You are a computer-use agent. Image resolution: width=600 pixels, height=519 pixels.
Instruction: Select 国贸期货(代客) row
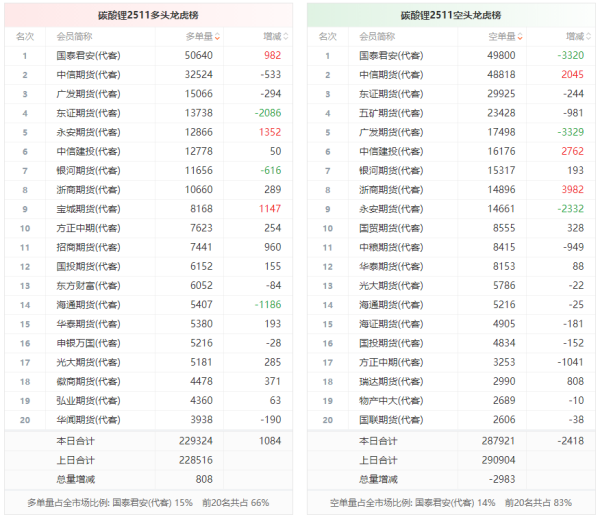(451, 228)
